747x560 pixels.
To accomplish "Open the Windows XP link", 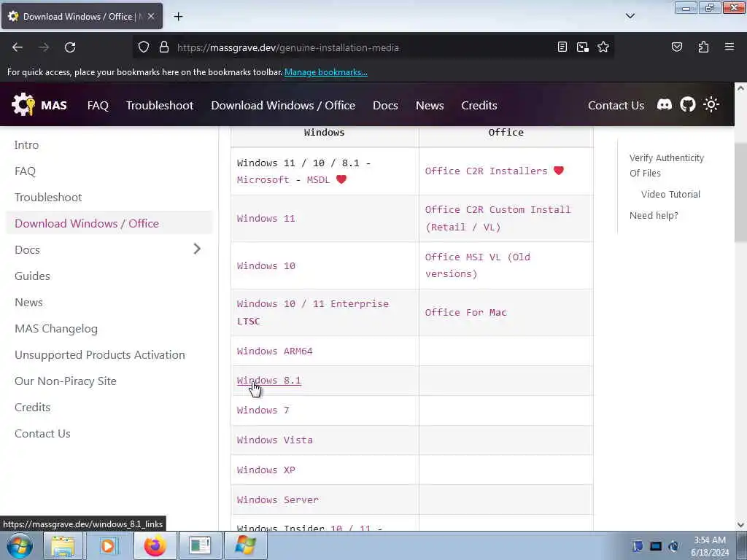I will [x=266, y=470].
